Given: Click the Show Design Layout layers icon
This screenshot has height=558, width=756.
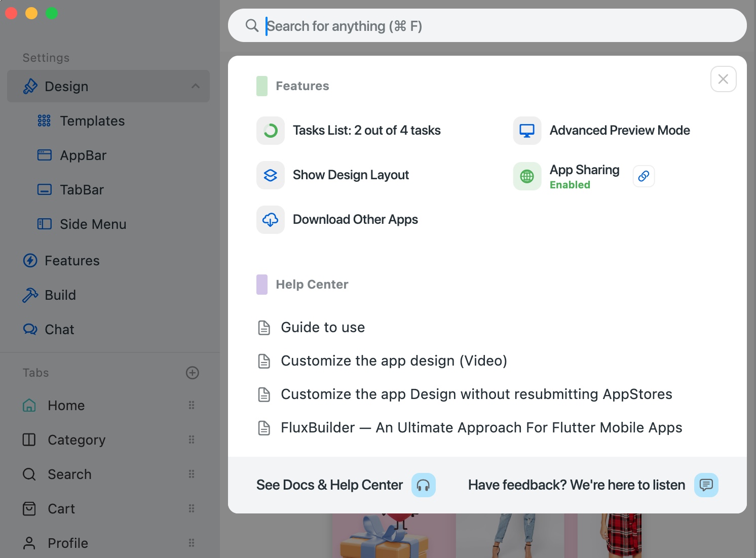Looking at the screenshot, I should [271, 175].
